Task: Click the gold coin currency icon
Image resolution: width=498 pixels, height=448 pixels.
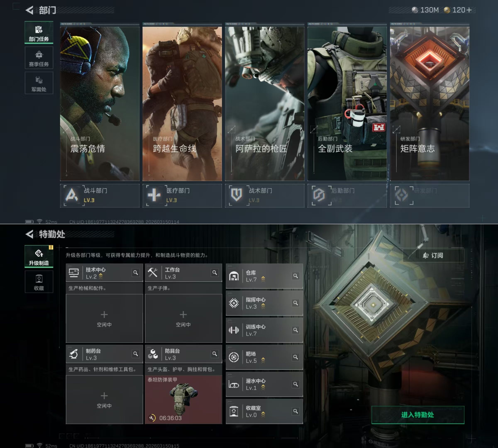Action: point(447,10)
